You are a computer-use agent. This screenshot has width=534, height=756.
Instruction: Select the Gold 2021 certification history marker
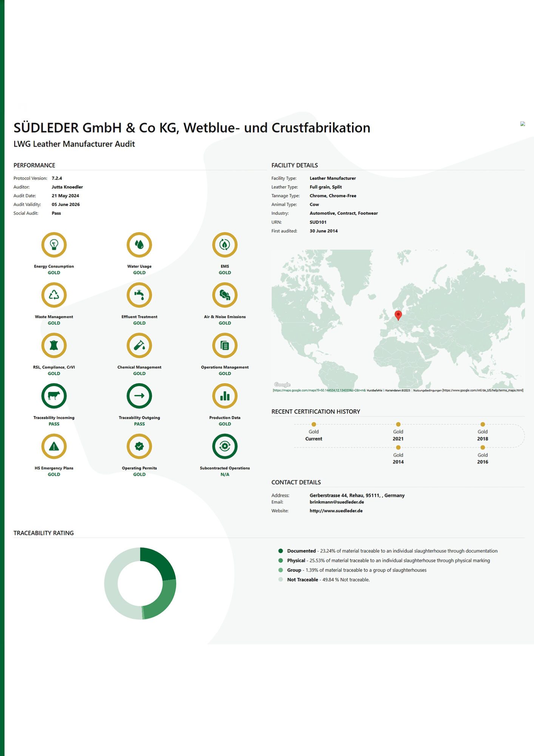[398, 424]
